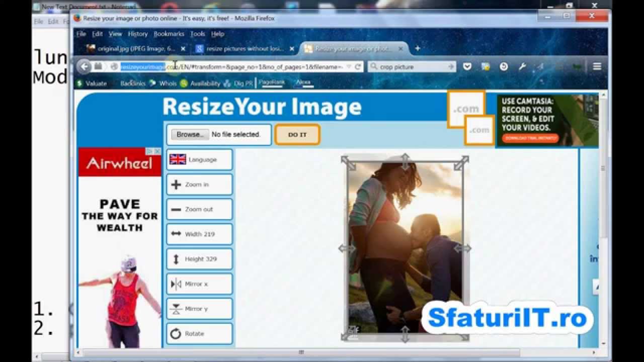Open the History menu

(137, 34)
